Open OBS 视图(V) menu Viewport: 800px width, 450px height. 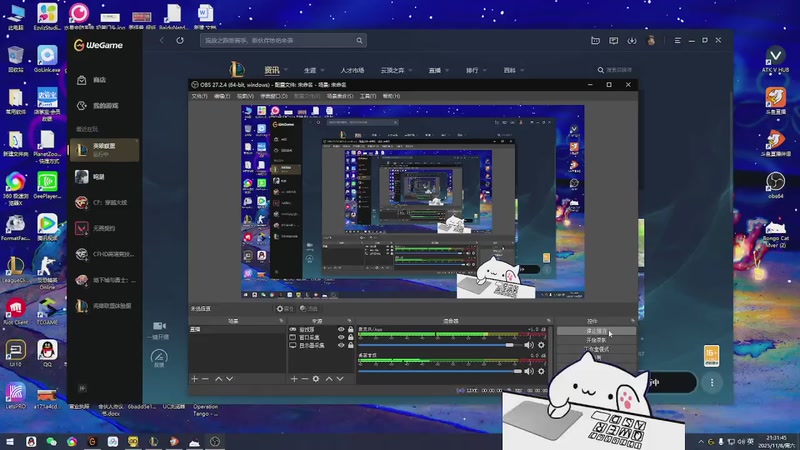pos(245,96)
